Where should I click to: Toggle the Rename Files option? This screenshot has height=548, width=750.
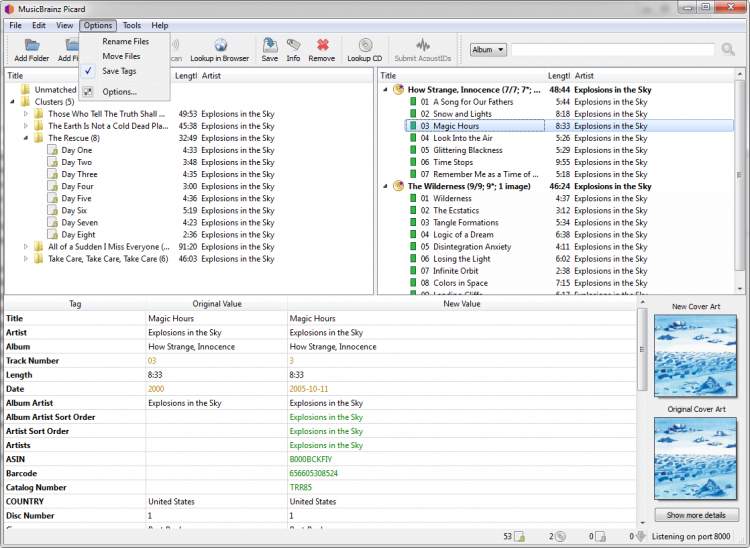coord(125,42)
